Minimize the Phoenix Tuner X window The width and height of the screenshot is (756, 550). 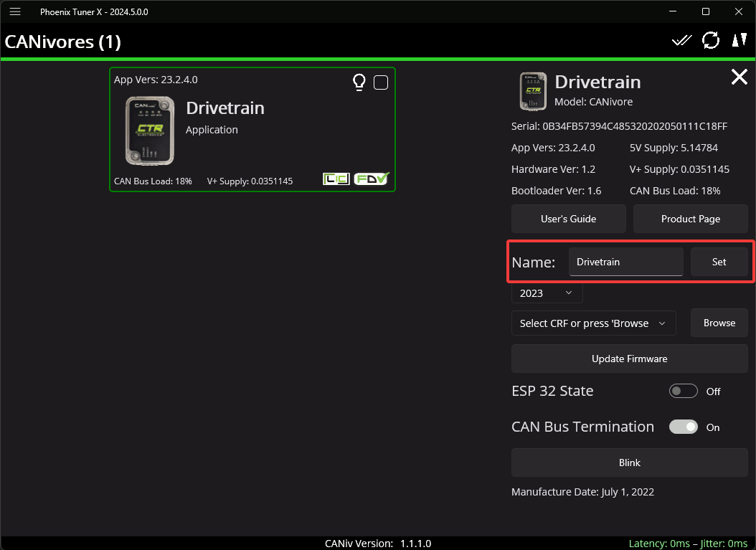click(673, 11)
